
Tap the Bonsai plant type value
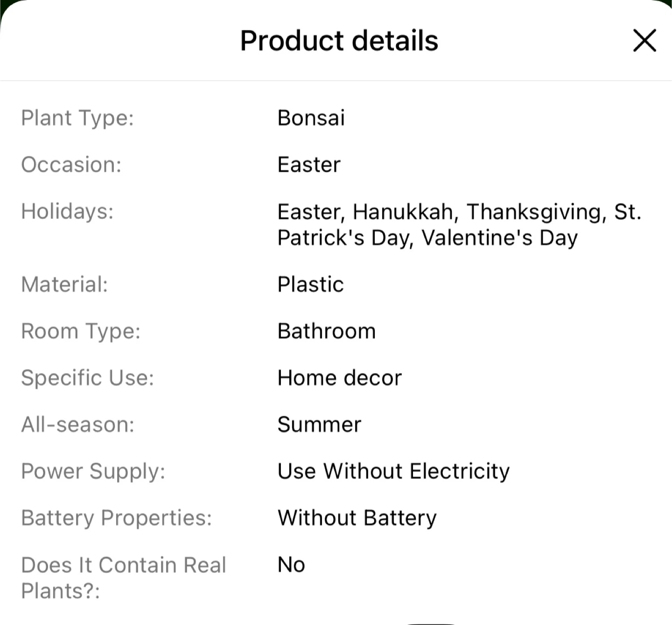pos(311,118)
